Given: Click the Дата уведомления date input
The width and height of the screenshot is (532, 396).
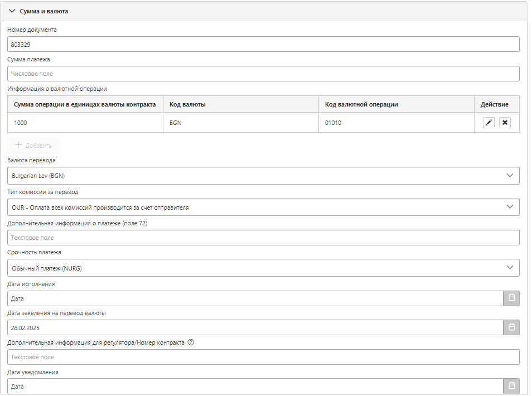Looking at the screenshot, I should [255, 386].
